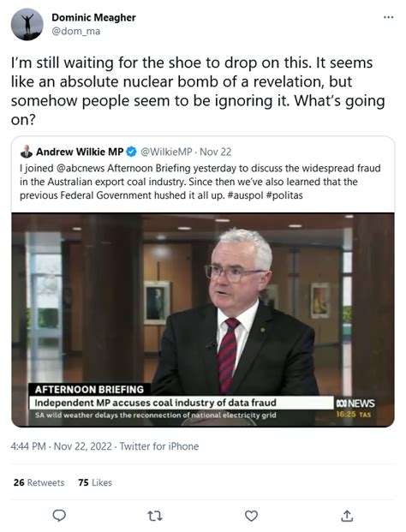Click Andrew Wilkie's small avatar

click(x=26, y=152)
